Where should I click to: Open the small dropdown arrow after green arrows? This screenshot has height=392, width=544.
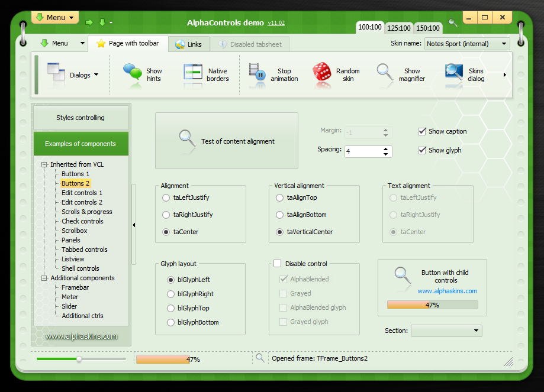tap(111, 23)
